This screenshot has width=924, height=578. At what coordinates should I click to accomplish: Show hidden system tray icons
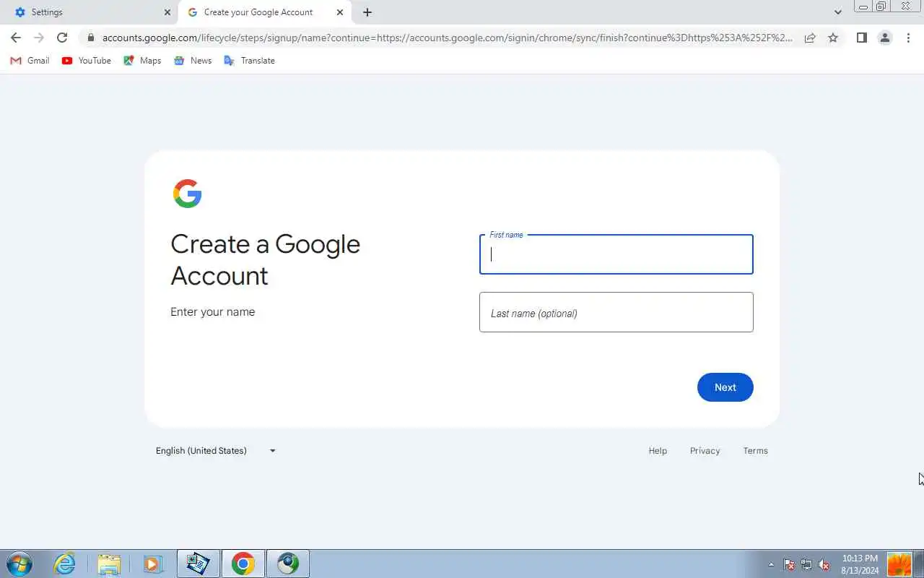click(771, 564)
